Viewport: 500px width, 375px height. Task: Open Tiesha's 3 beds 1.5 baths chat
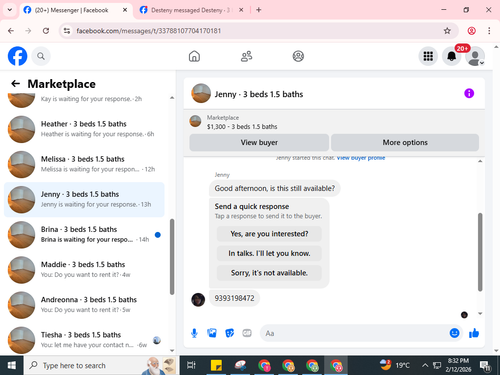(x=84, y=340)
